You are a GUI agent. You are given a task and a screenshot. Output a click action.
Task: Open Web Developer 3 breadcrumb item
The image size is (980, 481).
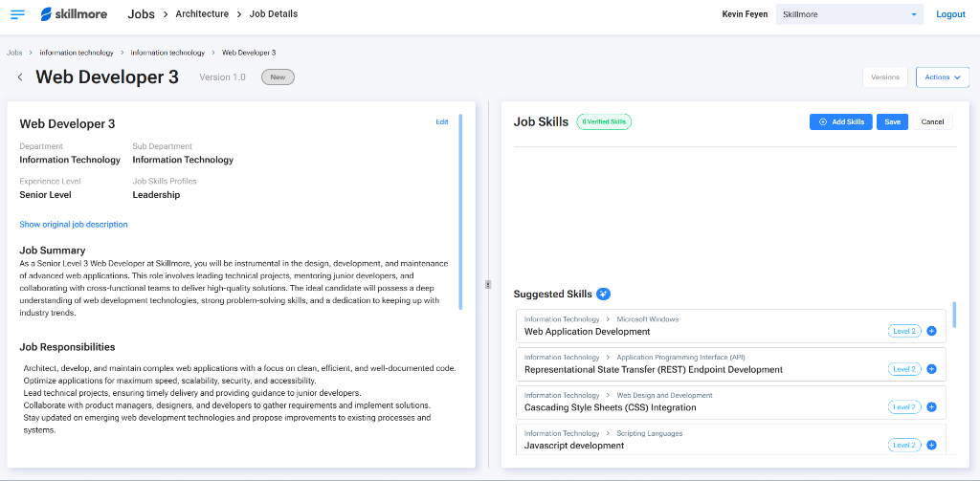pos(249,53)
